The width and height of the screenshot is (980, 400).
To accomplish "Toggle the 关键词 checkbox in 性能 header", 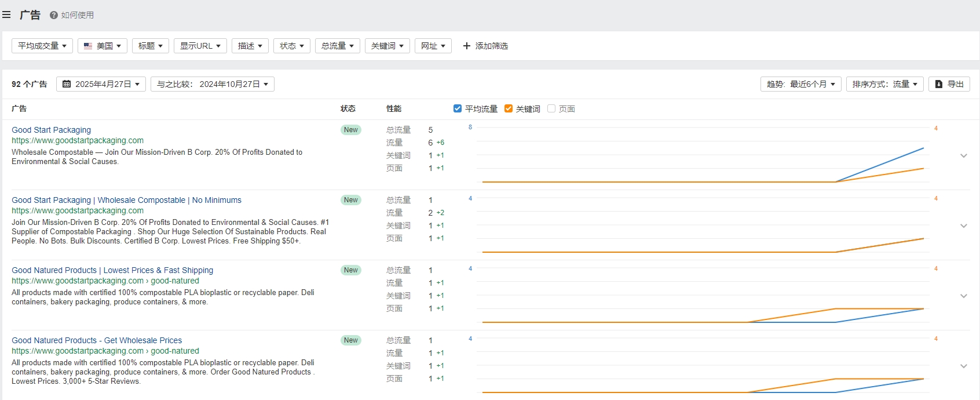I will pyautogui.click(x=509, y=108).
